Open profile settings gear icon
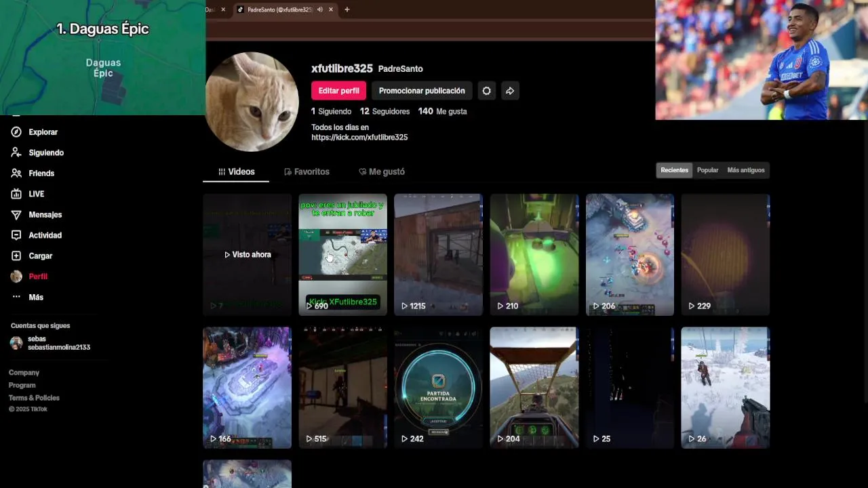 coord(486,91)
